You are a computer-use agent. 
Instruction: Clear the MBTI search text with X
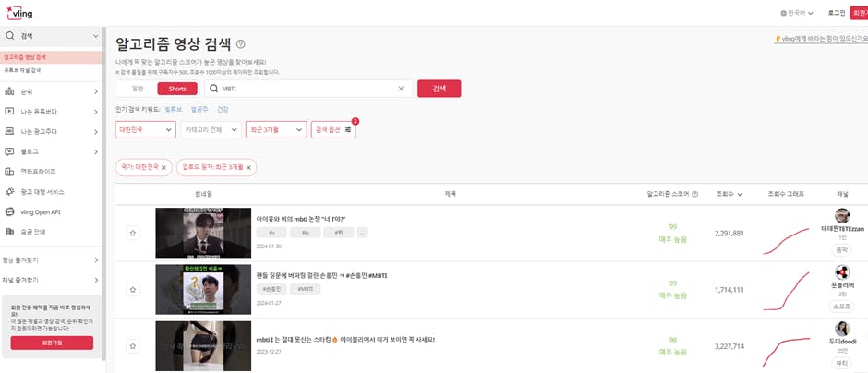(401, 89)
